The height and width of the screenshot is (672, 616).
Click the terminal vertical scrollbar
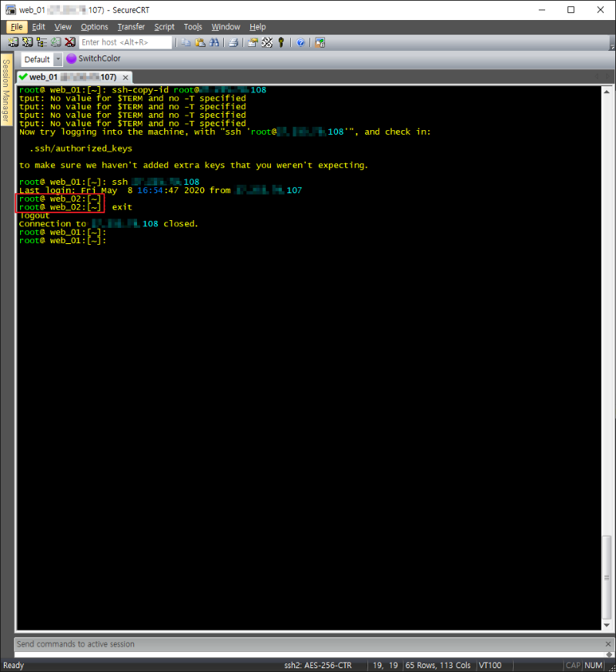(x=607, y=354)
